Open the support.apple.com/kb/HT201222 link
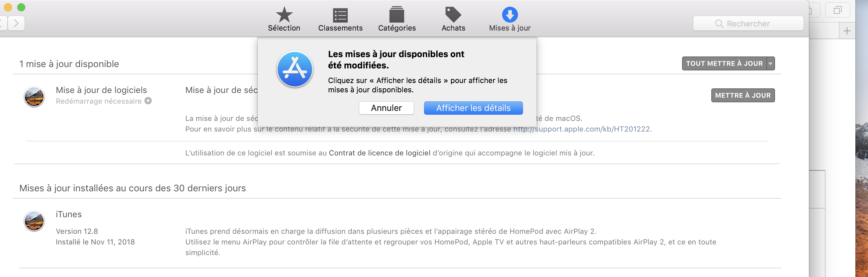The height and width of the screenshot is (277, 868). coord(581,129)
